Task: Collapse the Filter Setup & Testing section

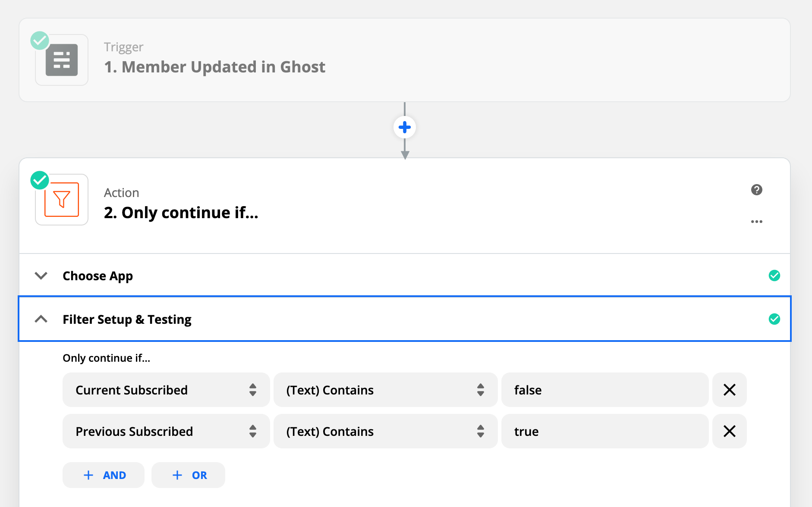Action: pos(41,319)
